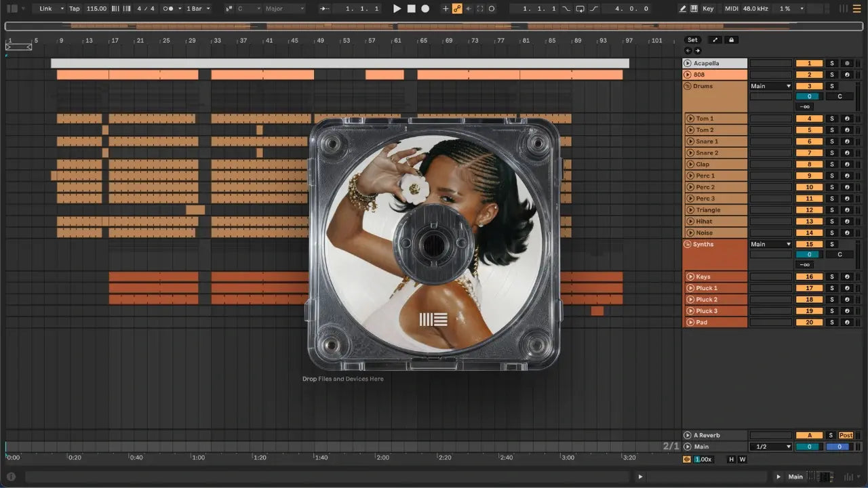Click the H button near tempo 1.00x

tap(731, 460)
